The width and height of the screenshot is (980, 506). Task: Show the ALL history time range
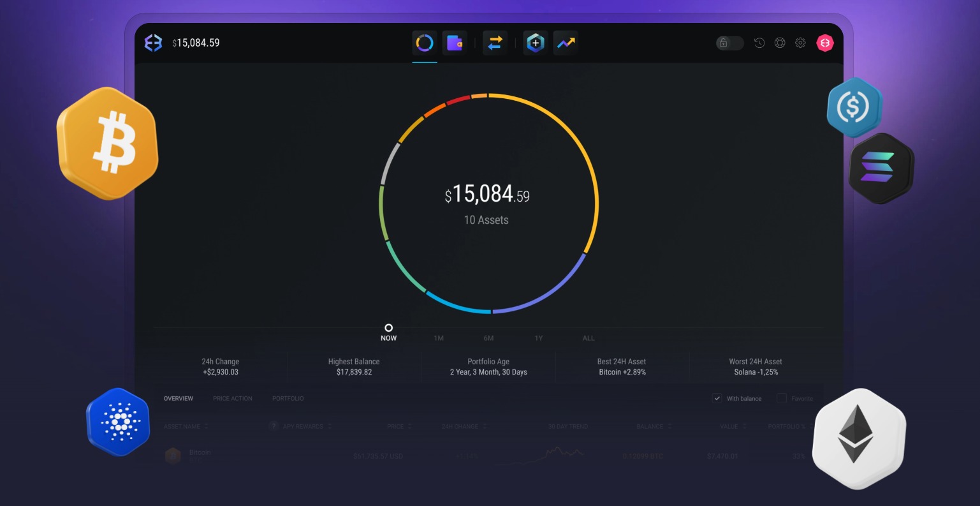point(588,338)
